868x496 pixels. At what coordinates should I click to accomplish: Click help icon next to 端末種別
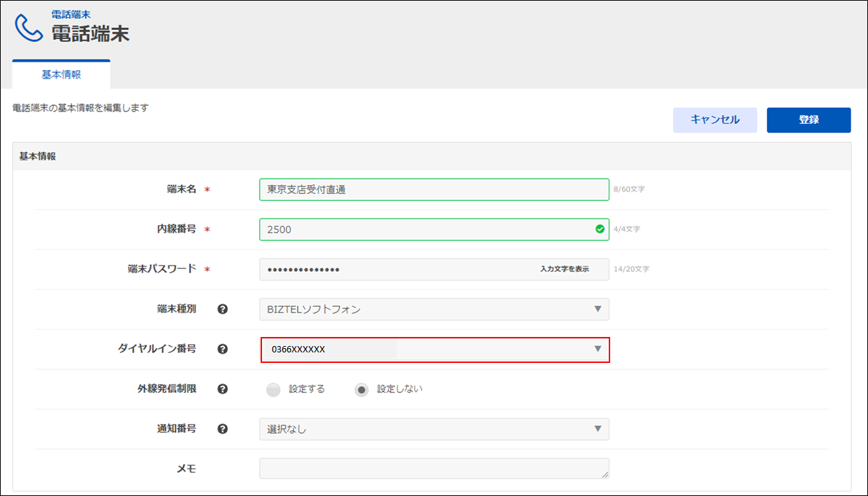coord(223,309)
